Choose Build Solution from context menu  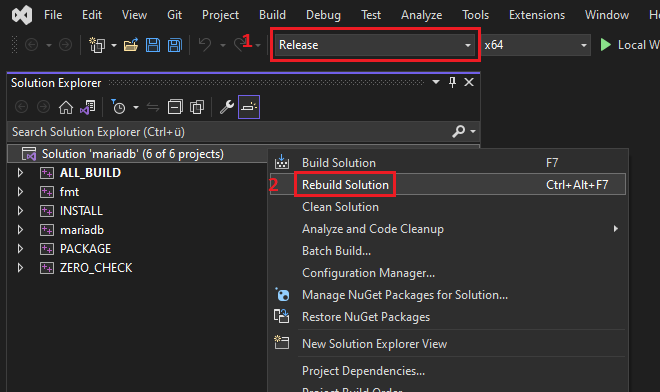point(448,163)
